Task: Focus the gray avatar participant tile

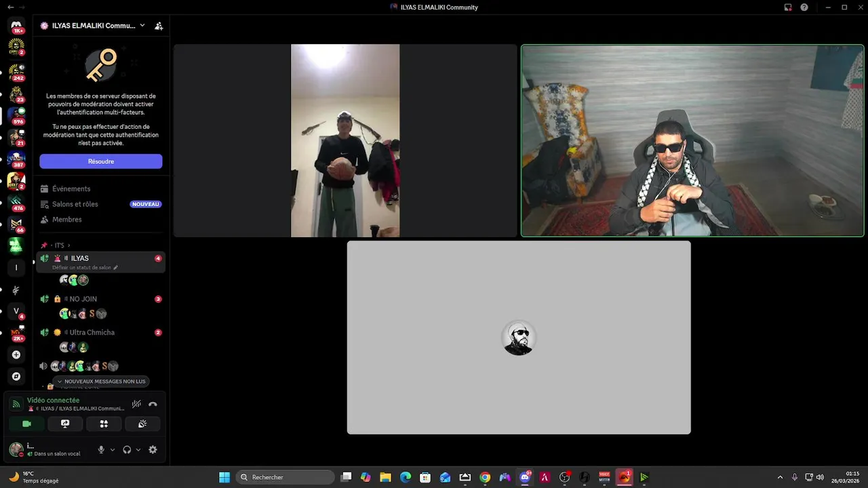Action: click(x=519, y=338)
